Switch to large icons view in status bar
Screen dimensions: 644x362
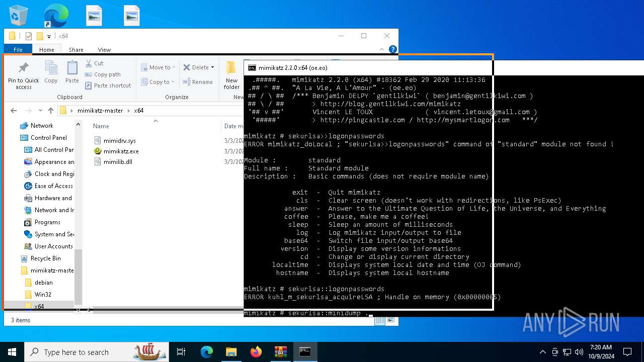click(x=390, y=320)
